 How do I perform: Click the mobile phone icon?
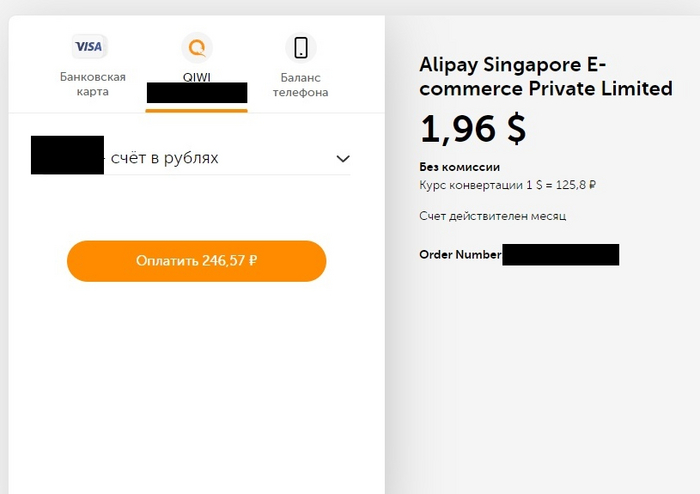click(300, 47)
